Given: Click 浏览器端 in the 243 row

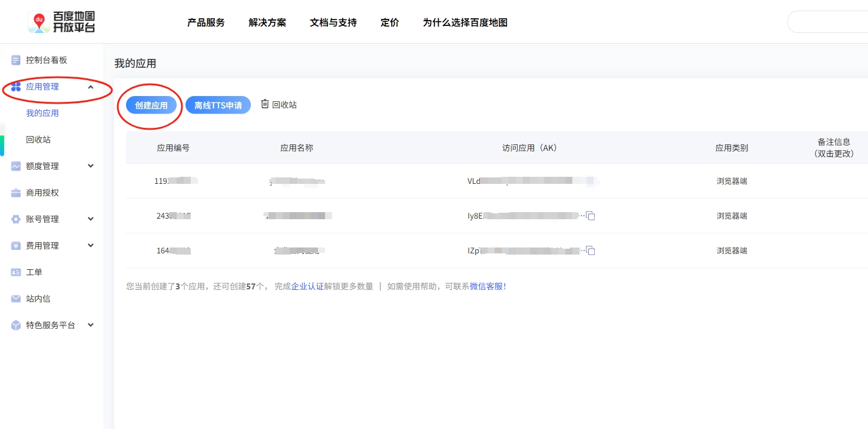Looking at the screenshot, I should 732,216.
